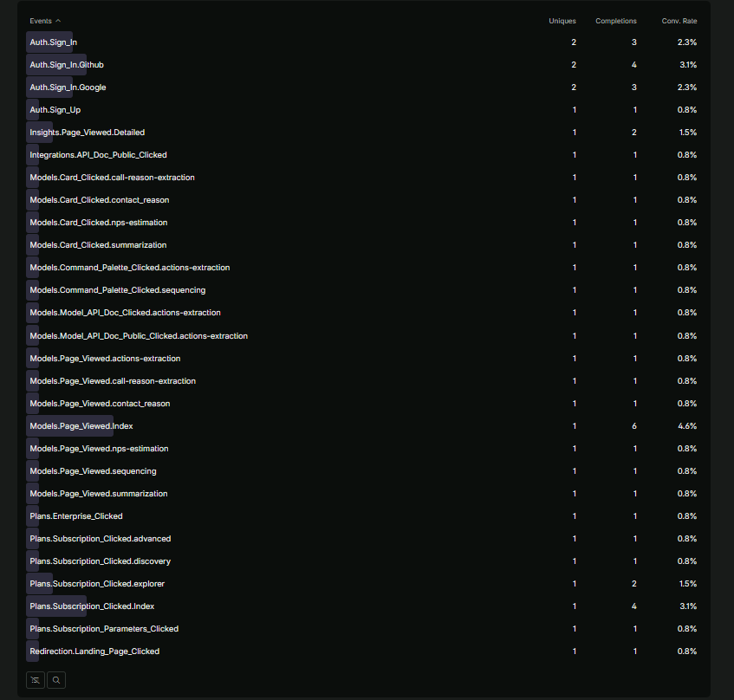The height and width of the screenshot is (700, 734).
Task: Click the Auth.Sign_Up event
Action: coord(55,110)
